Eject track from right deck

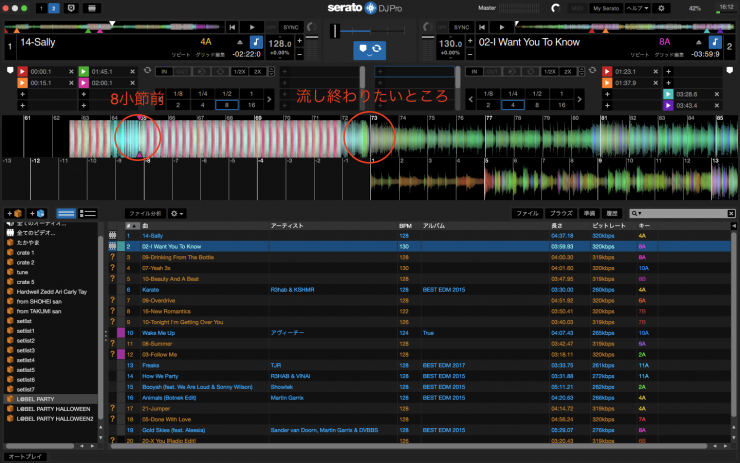pos(698,42)
